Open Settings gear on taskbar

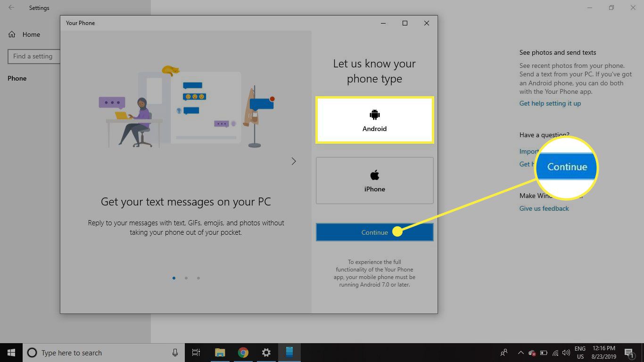(266, 353)
